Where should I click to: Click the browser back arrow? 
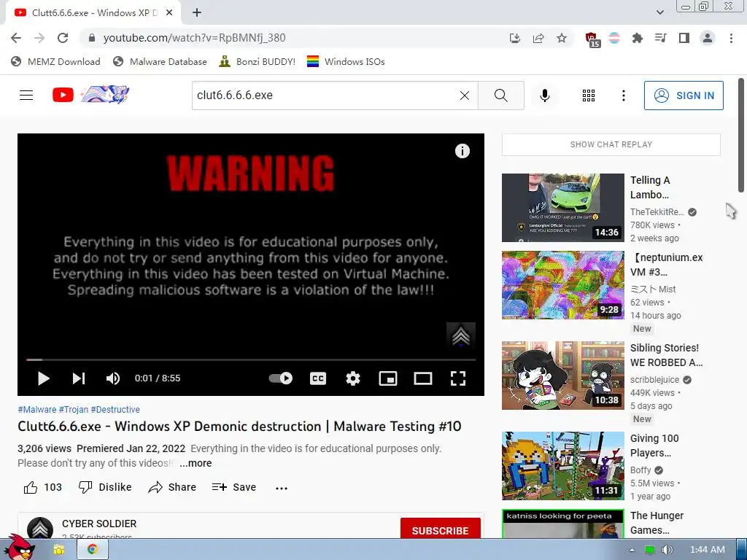point(16,38)
